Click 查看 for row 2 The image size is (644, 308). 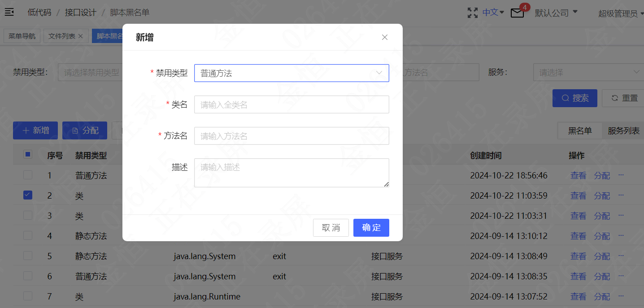coord(579,196)
